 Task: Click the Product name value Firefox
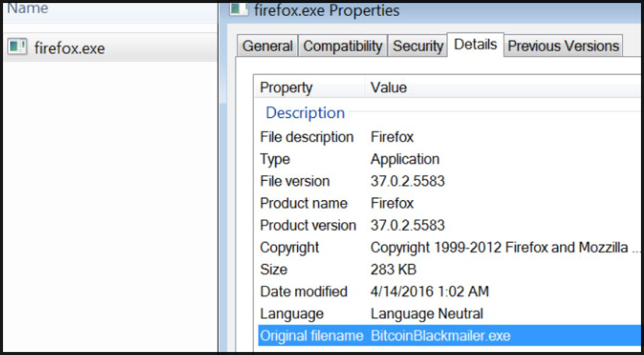pos(392,203)
